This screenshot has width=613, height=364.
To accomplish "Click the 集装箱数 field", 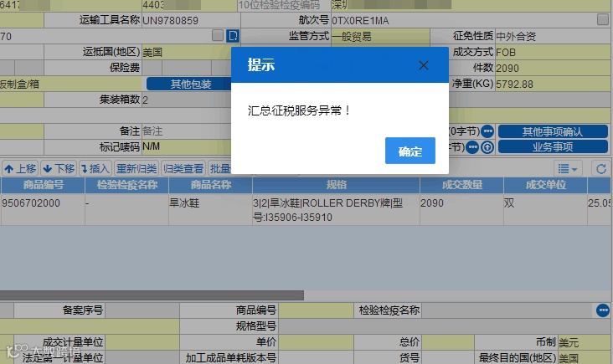I will [186, 100].
